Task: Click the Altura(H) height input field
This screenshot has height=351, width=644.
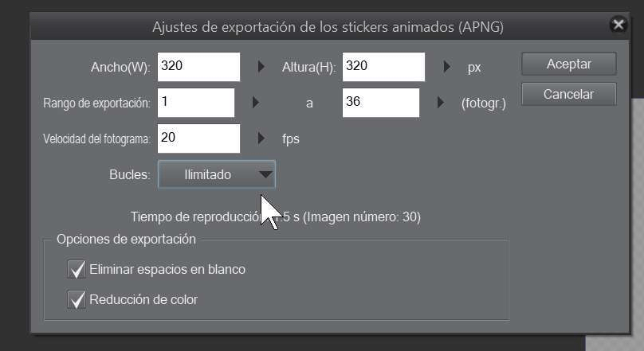Action: (383, 67)
